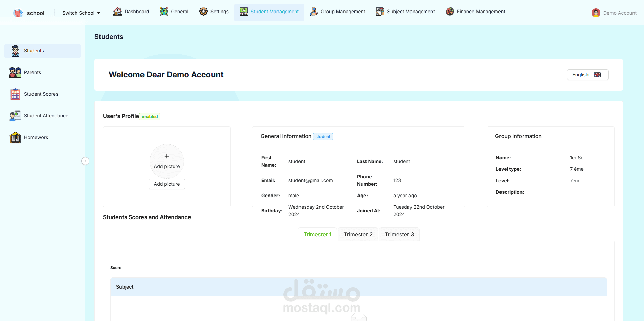Viewport: 644px width, 321px height.
Task: Click the birthday Wednesday 2nd October 2024
Action: point(316,211)
